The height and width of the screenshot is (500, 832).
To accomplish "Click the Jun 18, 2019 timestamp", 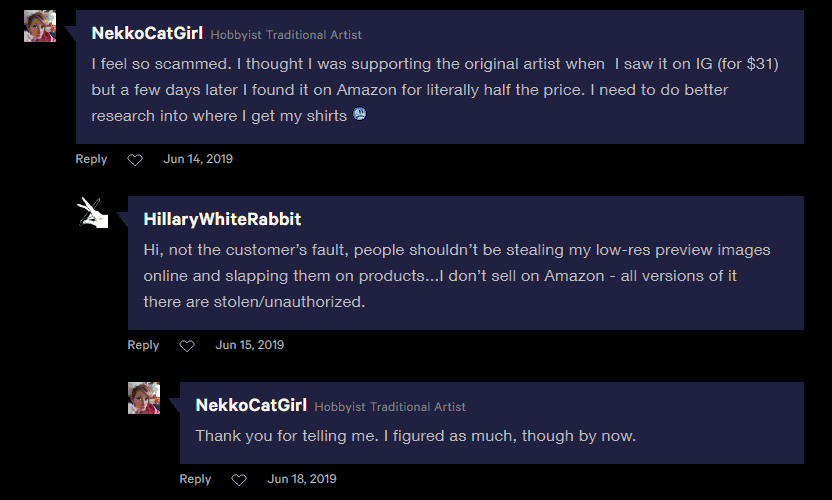I will pos(302,479).
